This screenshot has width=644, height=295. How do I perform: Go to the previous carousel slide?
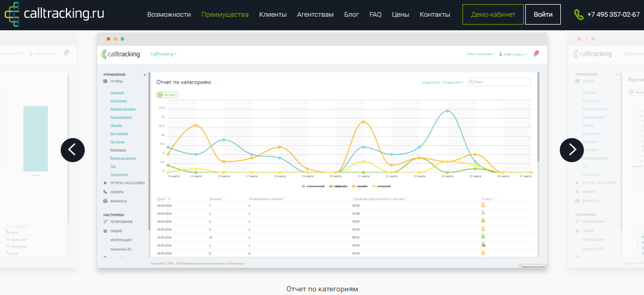click(73, 150)
